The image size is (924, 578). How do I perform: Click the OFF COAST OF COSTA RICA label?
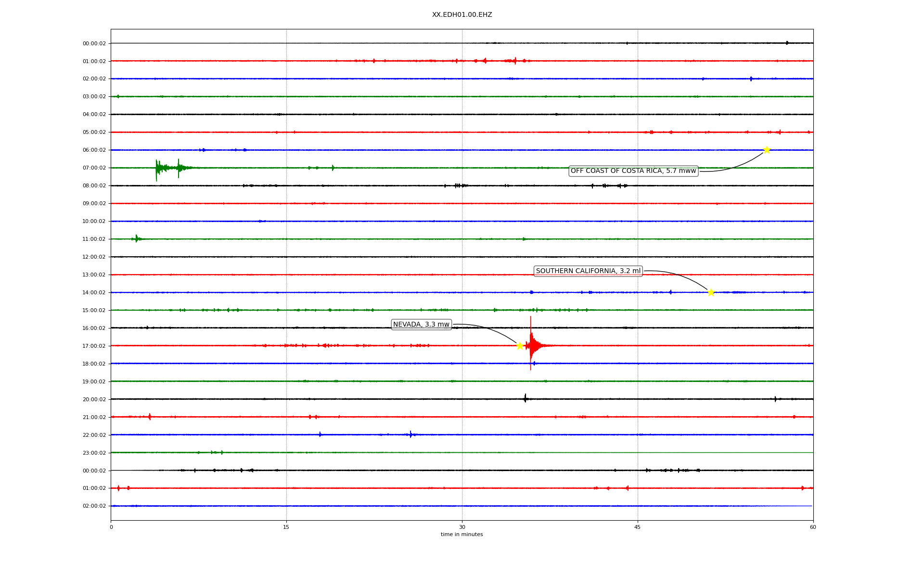[633, 171]
